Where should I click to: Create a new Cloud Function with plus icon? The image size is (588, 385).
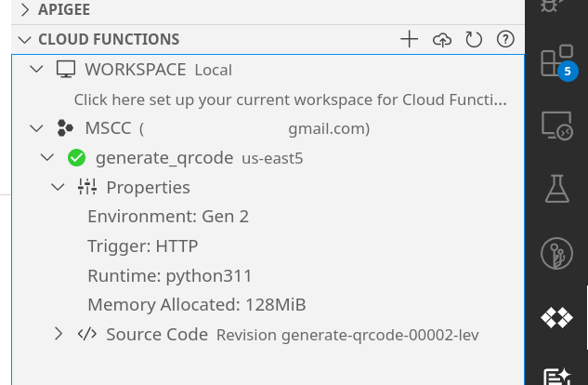(409, 39)
